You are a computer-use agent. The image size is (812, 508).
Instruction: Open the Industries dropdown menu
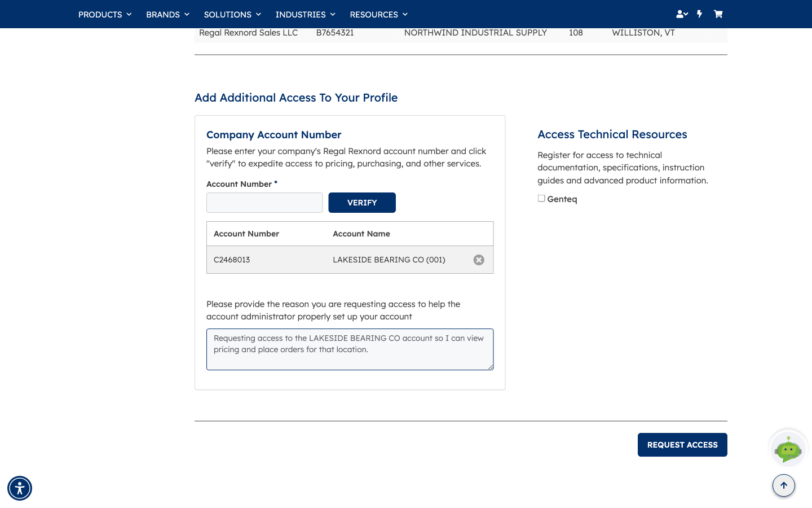[305, 14]
